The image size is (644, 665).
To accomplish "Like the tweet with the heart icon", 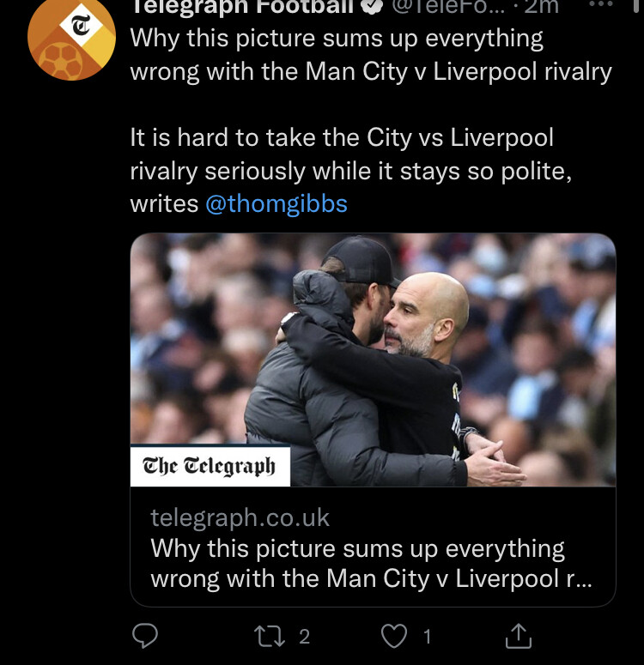I will 395,636.
